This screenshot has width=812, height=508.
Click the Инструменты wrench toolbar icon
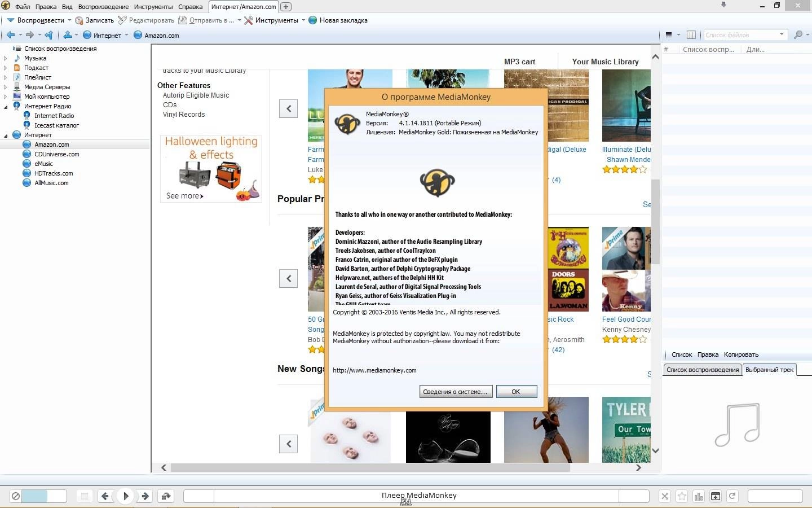tap(248, 20)
